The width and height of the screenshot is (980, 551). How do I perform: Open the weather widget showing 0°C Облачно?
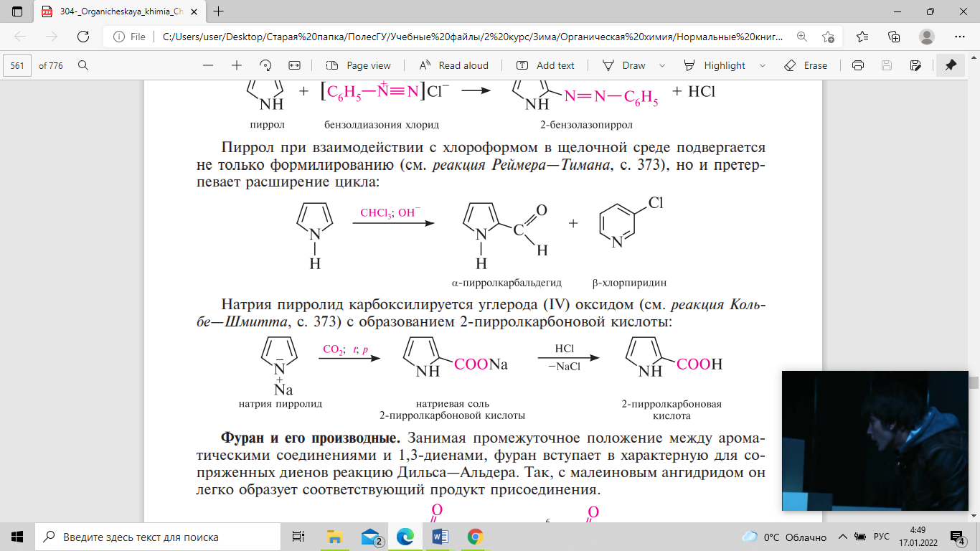tap(783, 537)
